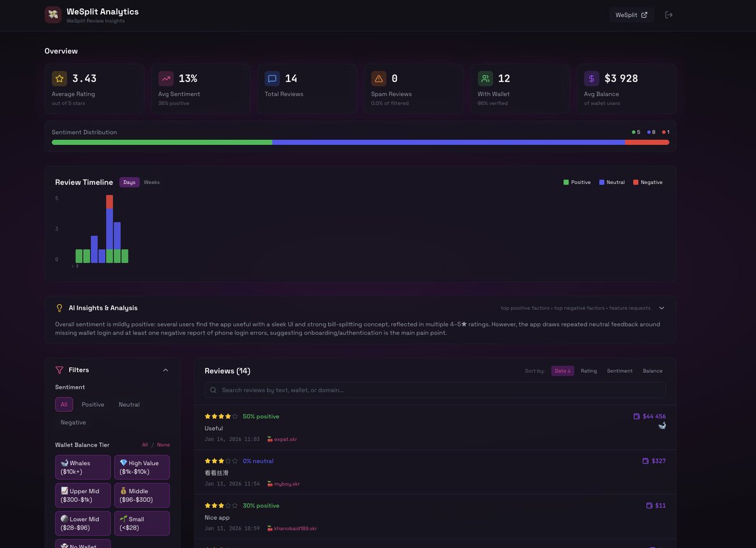
Task: Click the wallet icon beside $44 456
Action: coord(637,416)
